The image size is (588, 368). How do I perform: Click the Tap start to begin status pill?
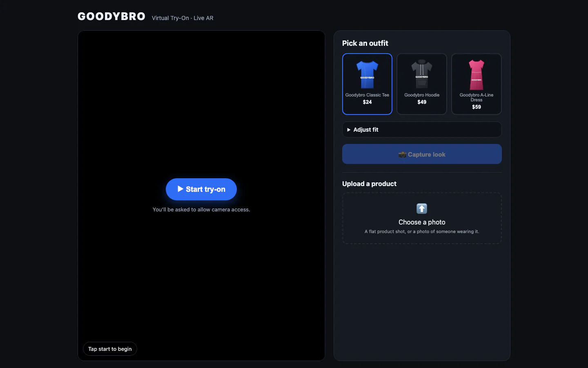click(110, 349)
